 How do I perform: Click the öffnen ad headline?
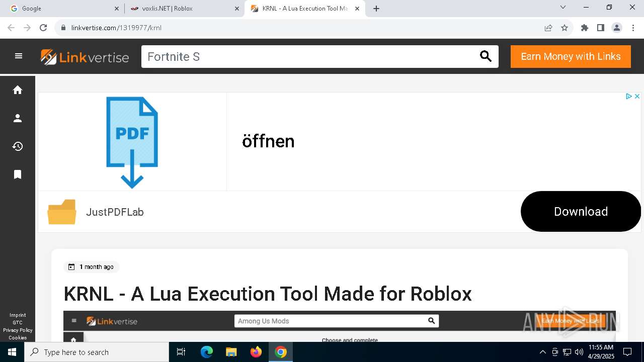268,141
